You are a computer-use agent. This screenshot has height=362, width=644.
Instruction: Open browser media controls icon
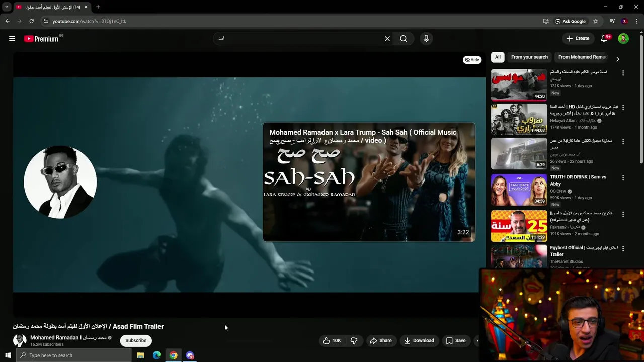612,21
